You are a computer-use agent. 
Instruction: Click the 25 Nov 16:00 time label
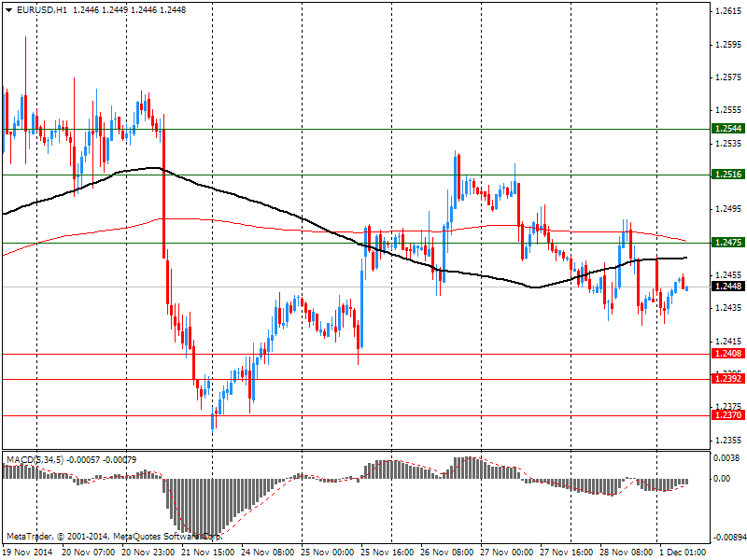[x=387, y=553]
